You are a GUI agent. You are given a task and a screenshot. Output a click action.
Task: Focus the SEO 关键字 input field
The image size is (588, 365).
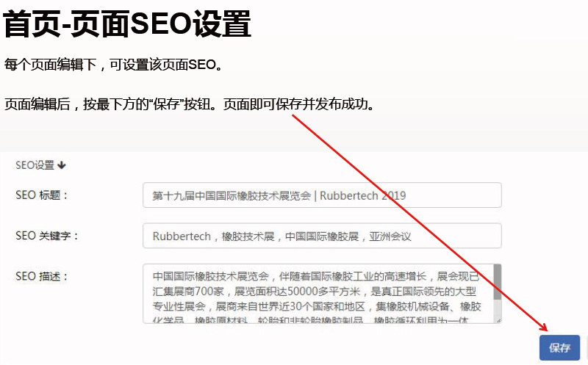click(x=322, y=236)
